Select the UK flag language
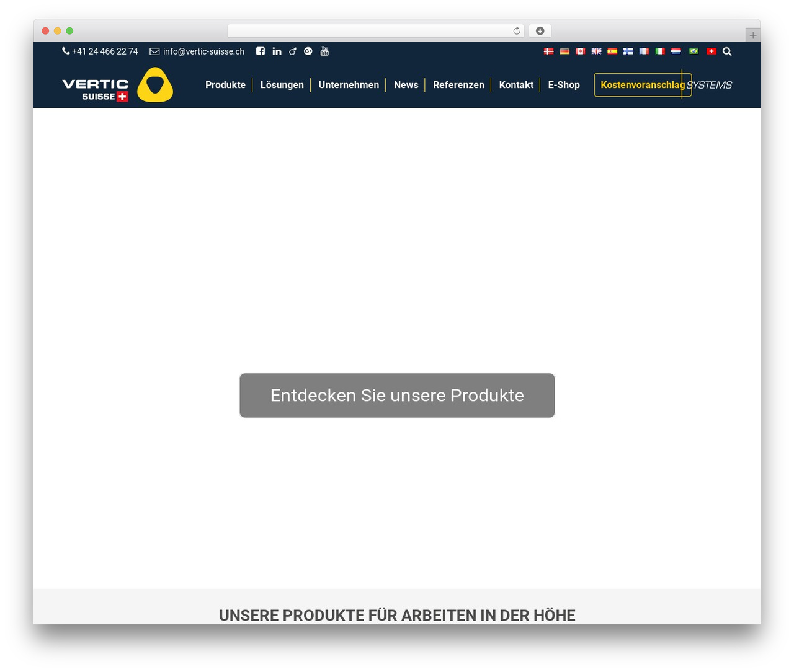The image size is (794, 672). point(596,51)
